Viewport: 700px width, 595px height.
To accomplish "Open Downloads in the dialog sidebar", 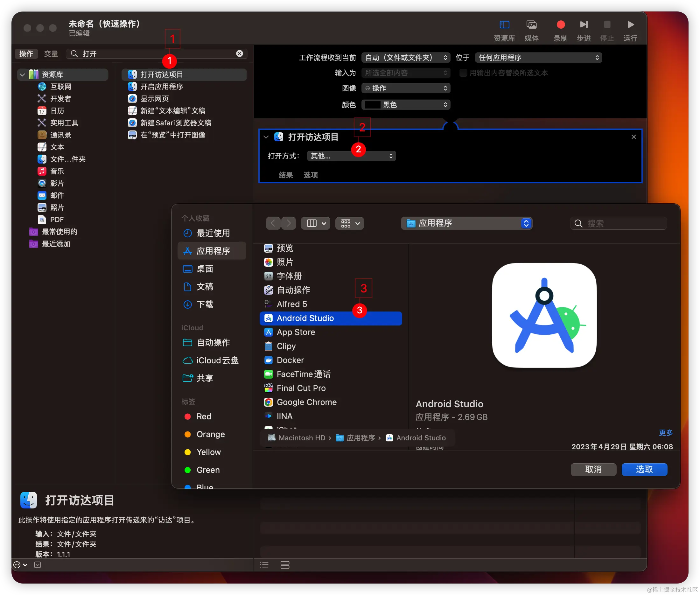I will coord(212,304).
